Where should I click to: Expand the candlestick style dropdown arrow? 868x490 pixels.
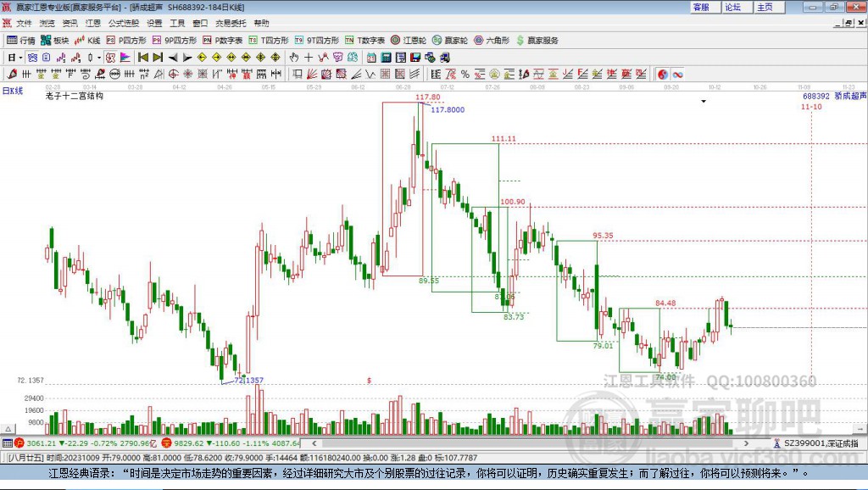99,58
